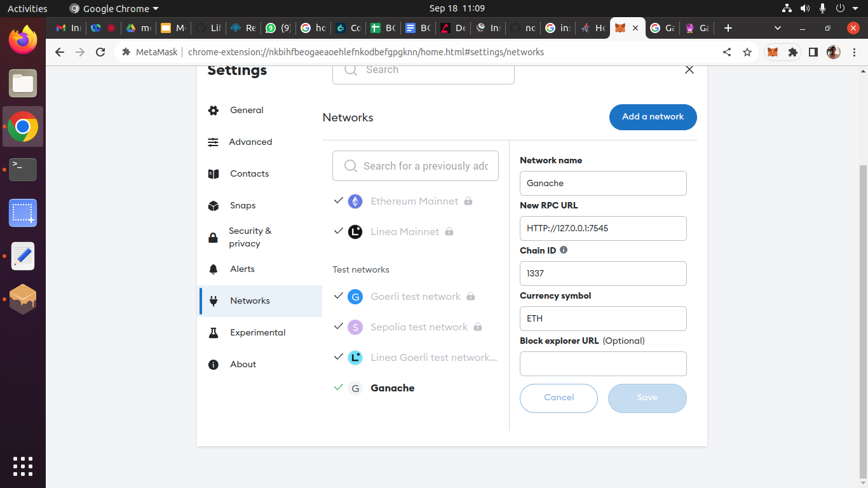The height and width of the screenshot is (488, 868).
Task: Click the Currency symbol input field
Action: point(603,318)
